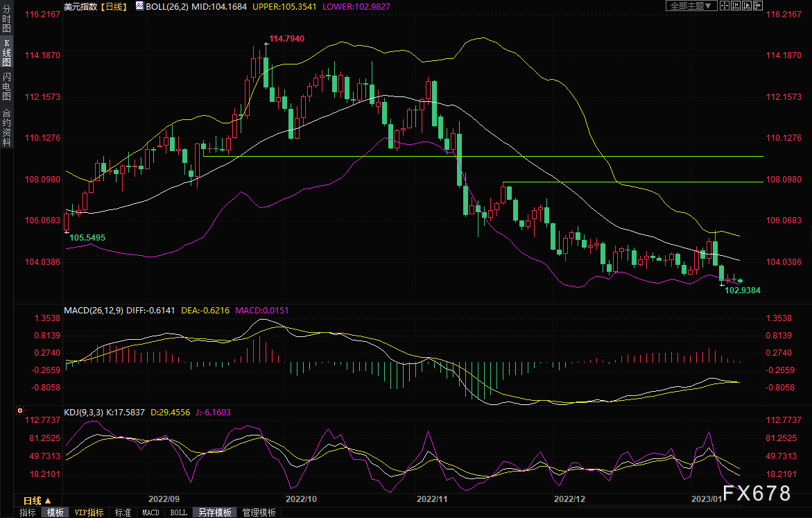Click the small red circle icon beside KDJ
Screen dimensions: 812x518
tap(58, 412)
